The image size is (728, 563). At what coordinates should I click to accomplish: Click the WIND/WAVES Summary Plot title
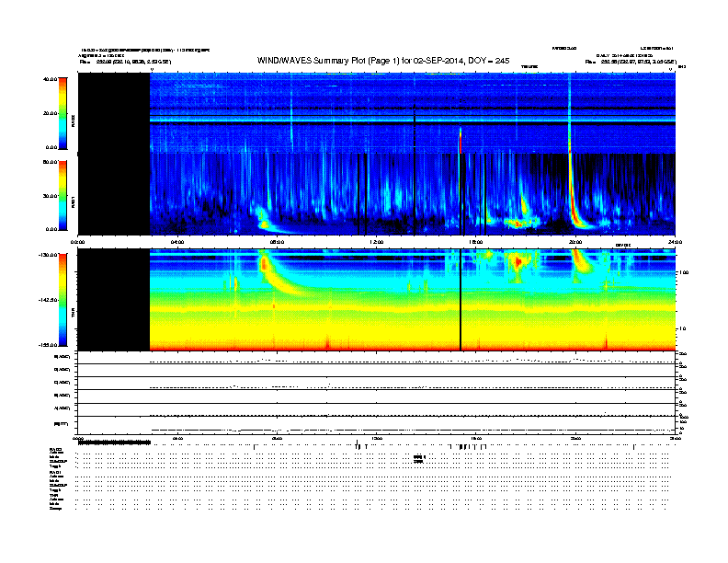(383, 61)
